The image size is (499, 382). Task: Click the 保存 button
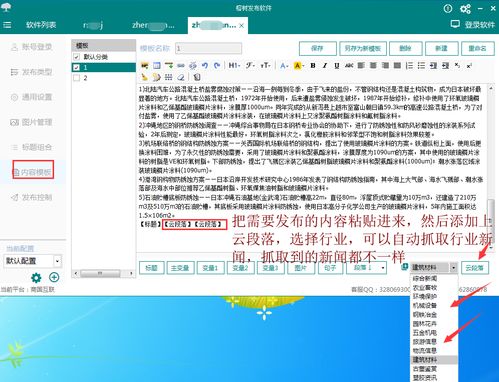[x=318, y=49]
